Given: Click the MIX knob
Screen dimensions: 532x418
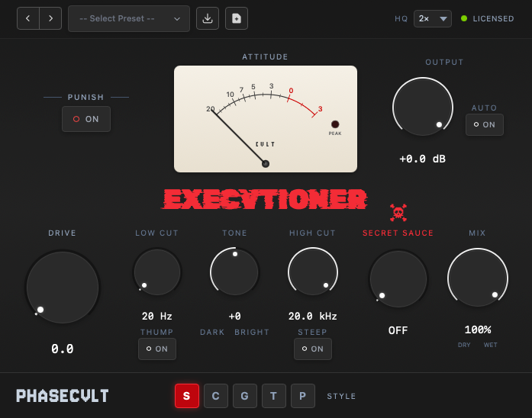Looking at the screenshot, I should 478,278.
